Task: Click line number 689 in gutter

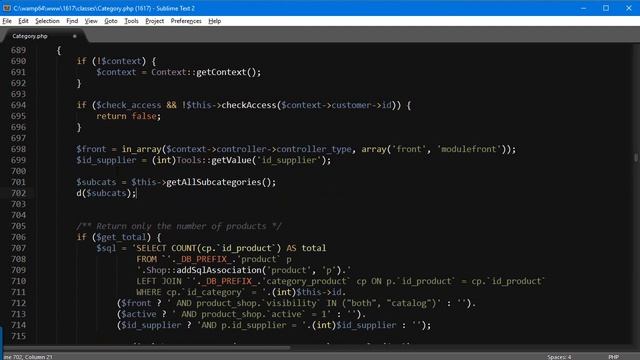Action: pos(18,50)
